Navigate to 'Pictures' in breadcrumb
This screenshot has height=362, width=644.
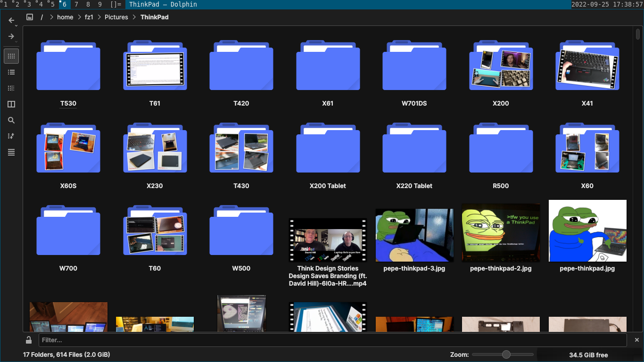coord(116,17)
